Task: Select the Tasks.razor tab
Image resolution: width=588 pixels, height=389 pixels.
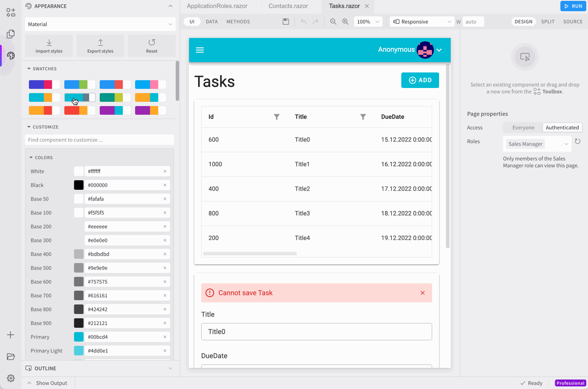Action: (345, 6)
